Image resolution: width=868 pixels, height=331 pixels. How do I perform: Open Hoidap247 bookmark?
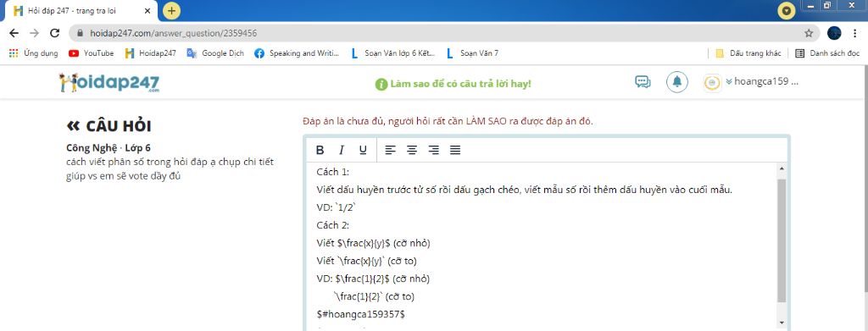click(x=151, y=53)
